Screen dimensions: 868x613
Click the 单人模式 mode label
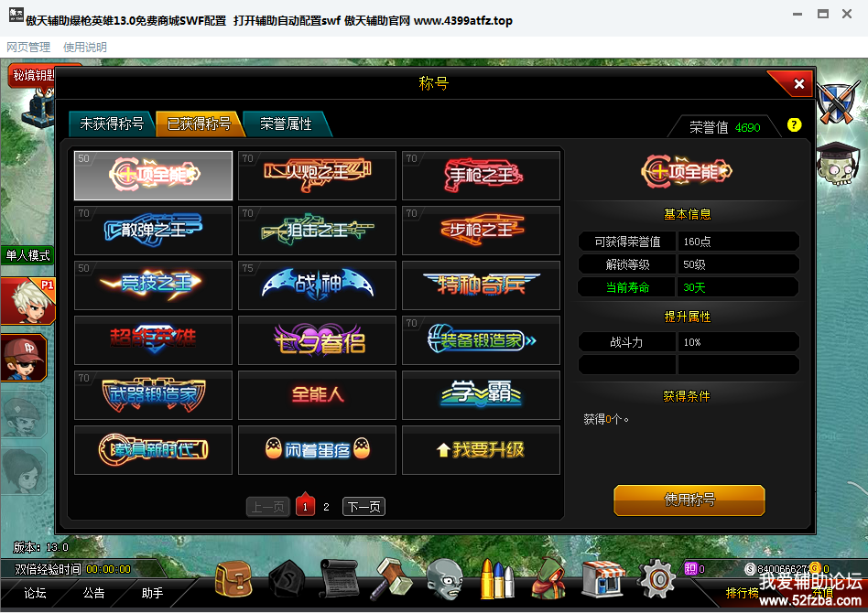pyautogui.click(x=27, y=255)
